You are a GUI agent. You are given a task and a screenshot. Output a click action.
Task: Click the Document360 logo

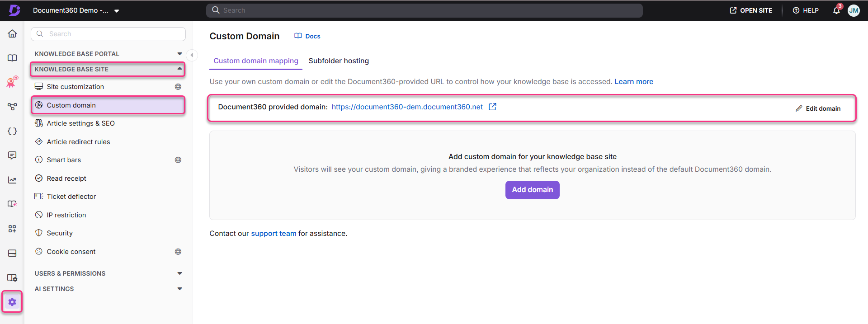[x=14, y=10]
